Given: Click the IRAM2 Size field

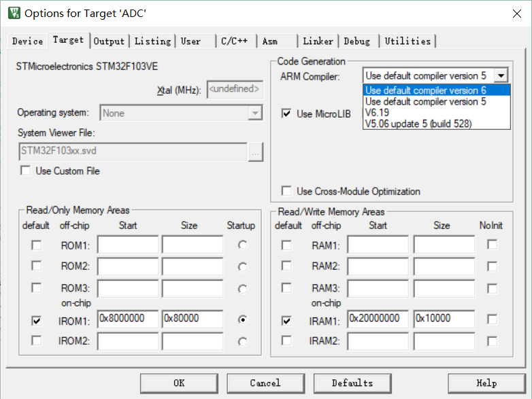Looking at the screenshot, I should point(444,341).
